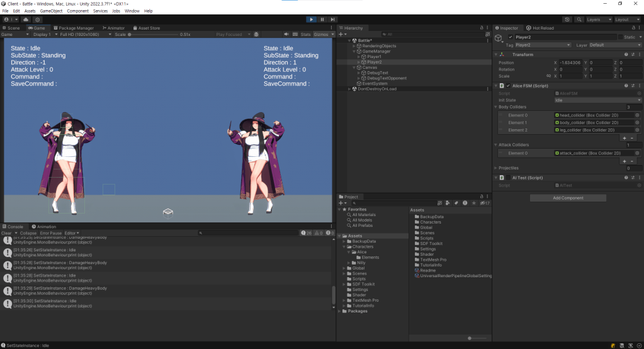The image size is (644, 349).
Task: Open the Undo History icon
Action: point(567,20)
